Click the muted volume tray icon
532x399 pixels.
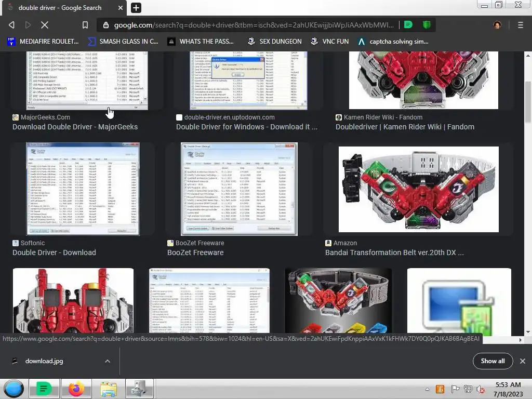tap(481, 389)
